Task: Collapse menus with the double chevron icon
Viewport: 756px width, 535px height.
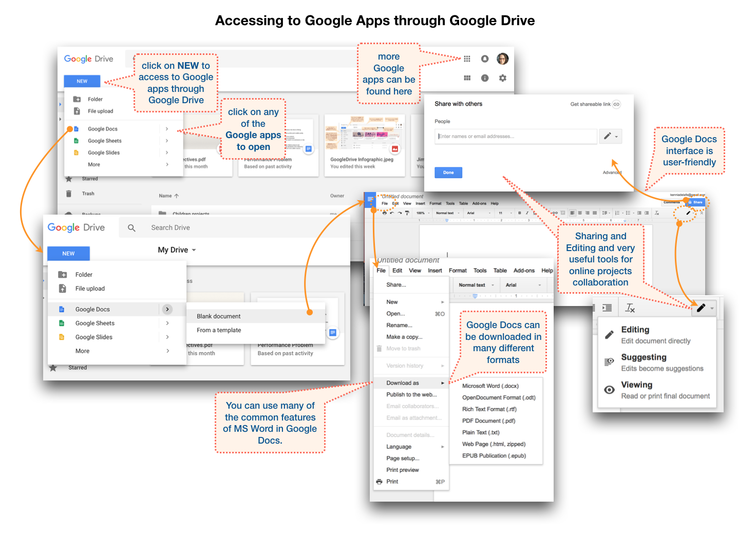Action: coord(702,213)
